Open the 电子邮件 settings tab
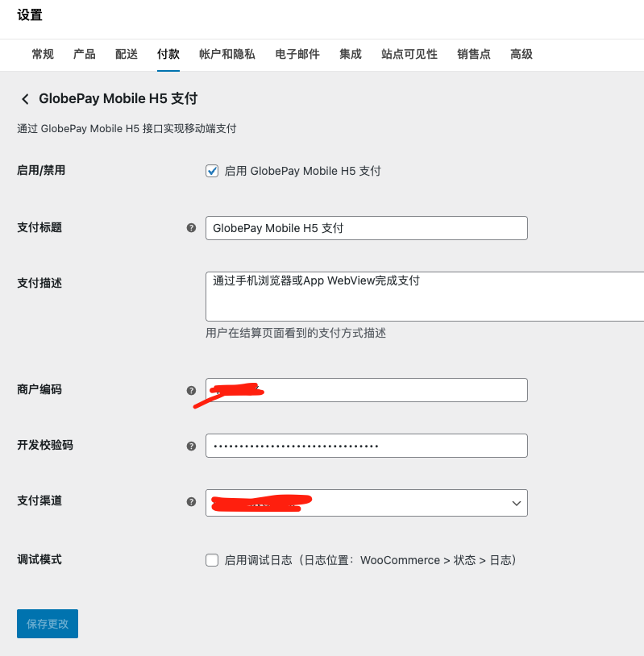Viewport: 644px width, 656px height. pos(297,55)
